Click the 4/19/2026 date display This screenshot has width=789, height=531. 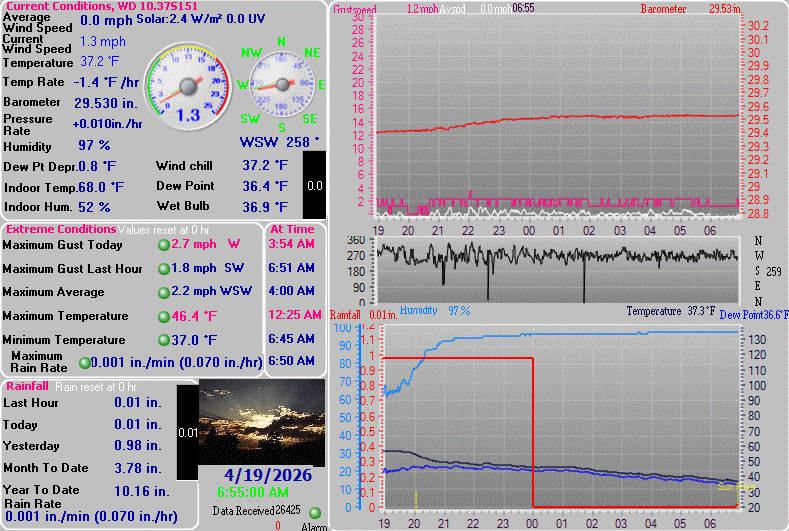click(262, 472)
